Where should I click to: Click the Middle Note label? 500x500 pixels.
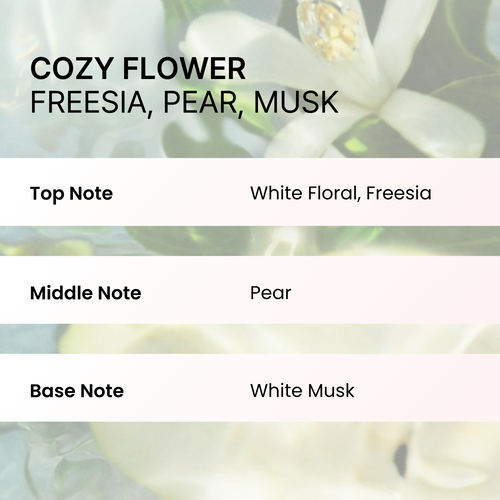(86, 293)
